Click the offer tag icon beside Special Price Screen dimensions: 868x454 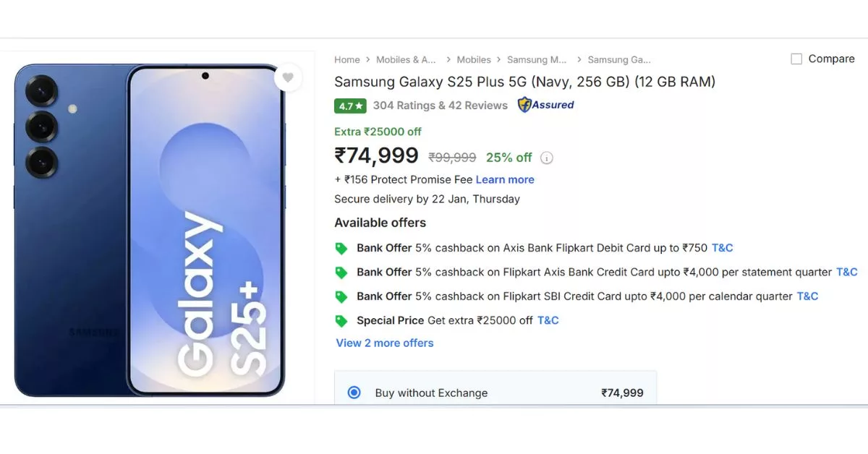coord(341,320)
